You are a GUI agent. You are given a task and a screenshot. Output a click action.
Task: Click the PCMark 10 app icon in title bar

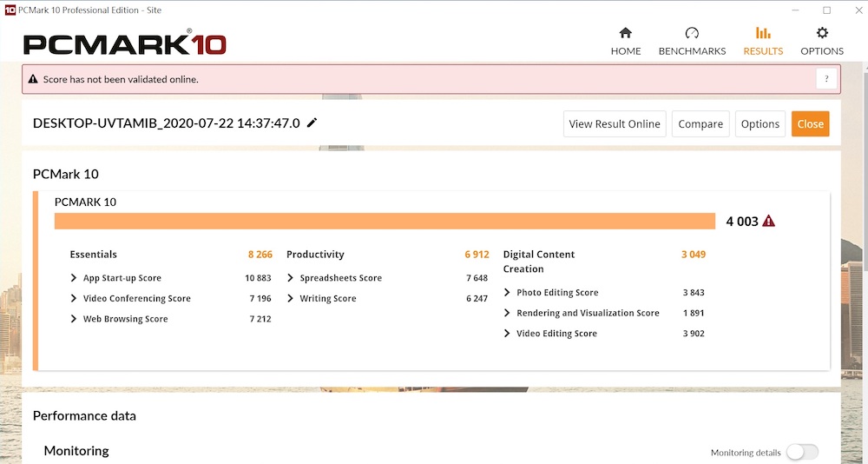[x=10, y=10]
